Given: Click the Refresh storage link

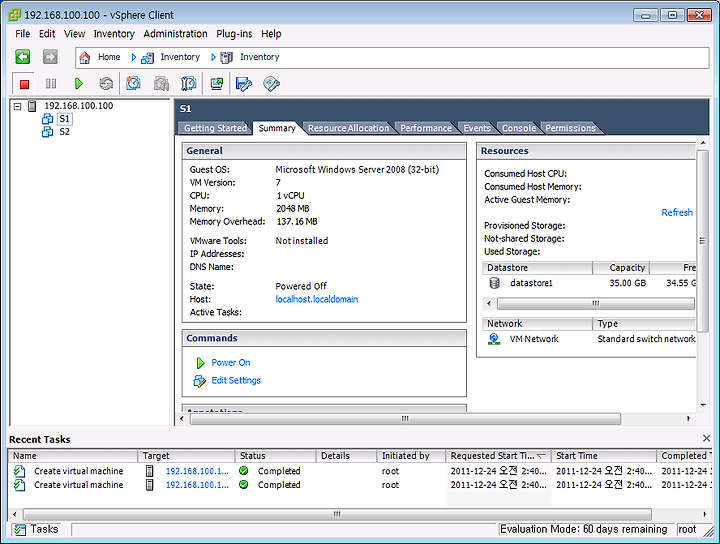Looking at the screenshot, I should [x=677, y=213].
